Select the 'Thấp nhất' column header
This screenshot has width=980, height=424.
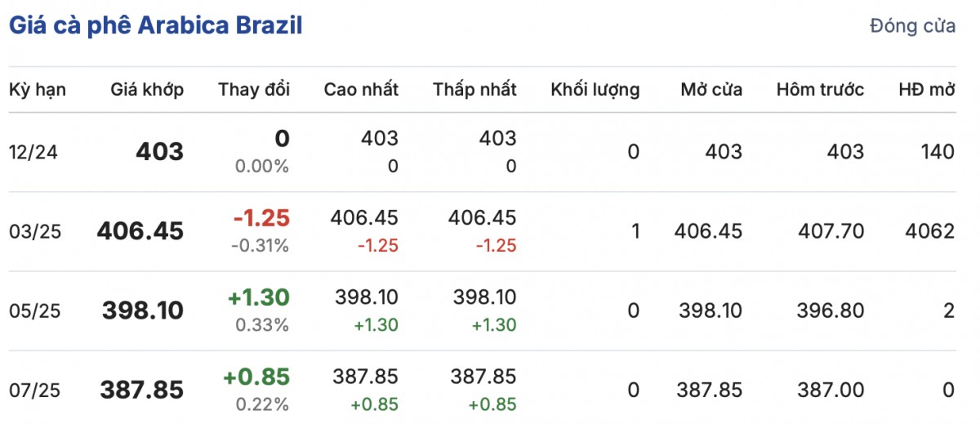click(474, 90)
